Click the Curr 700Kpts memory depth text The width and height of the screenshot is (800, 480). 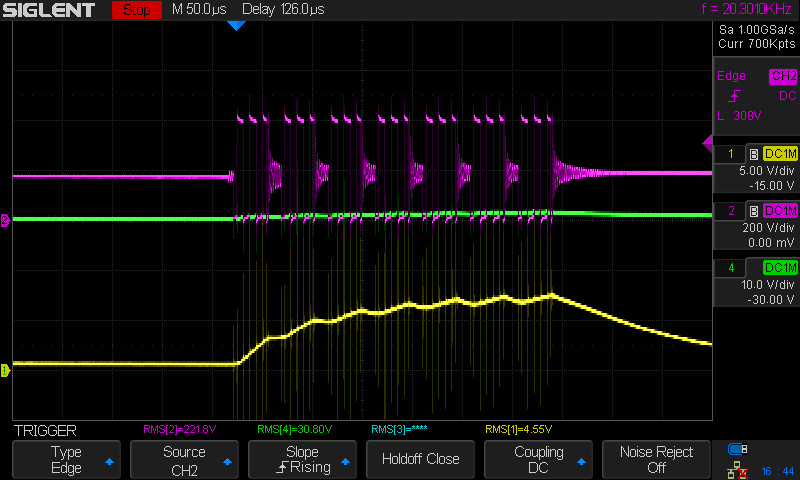coord(757,44)
